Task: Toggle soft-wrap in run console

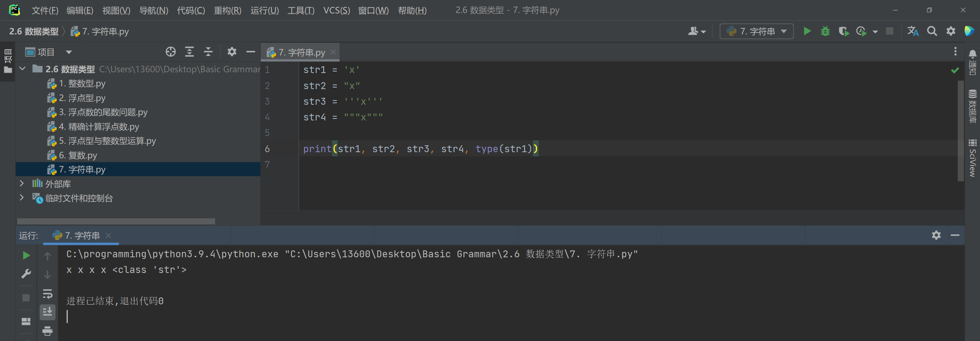Action: pyautogui.click(x=47, y=294)
